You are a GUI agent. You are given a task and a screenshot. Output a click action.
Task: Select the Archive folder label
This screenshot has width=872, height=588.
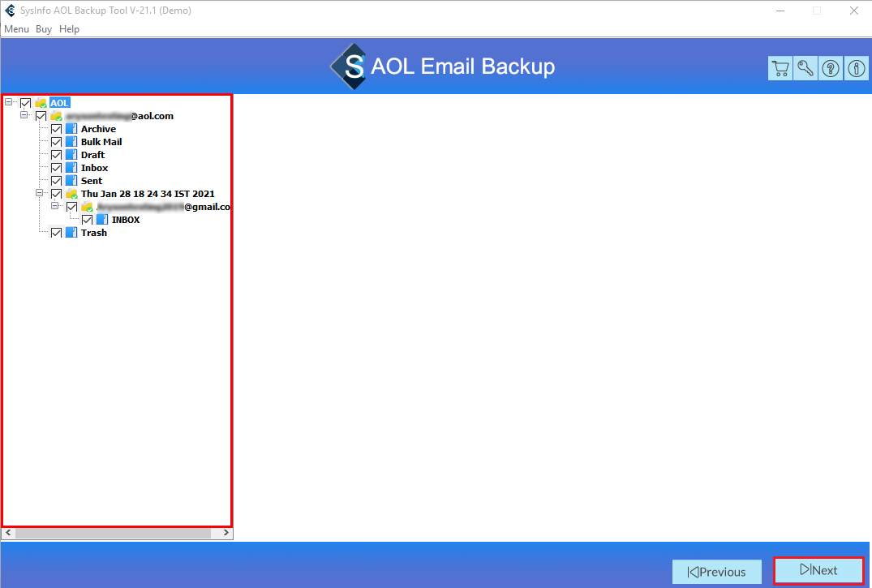[98, 129]
